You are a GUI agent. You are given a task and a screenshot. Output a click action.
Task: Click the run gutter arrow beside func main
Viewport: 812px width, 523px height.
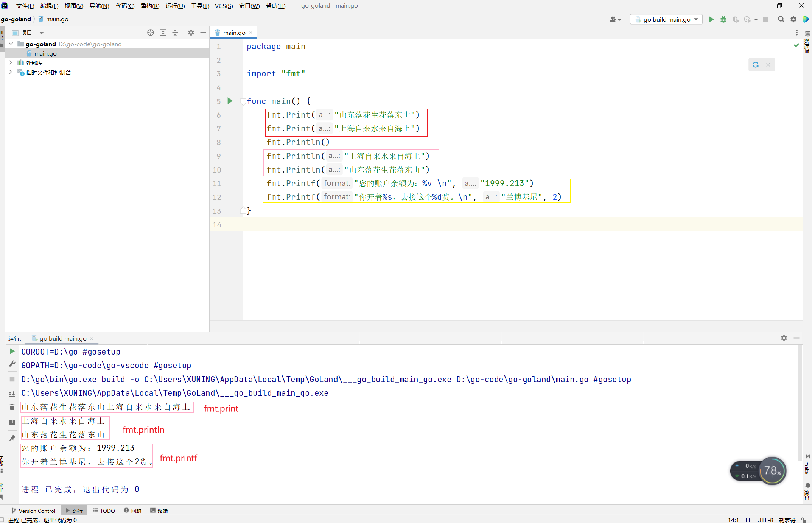[230, 101]
